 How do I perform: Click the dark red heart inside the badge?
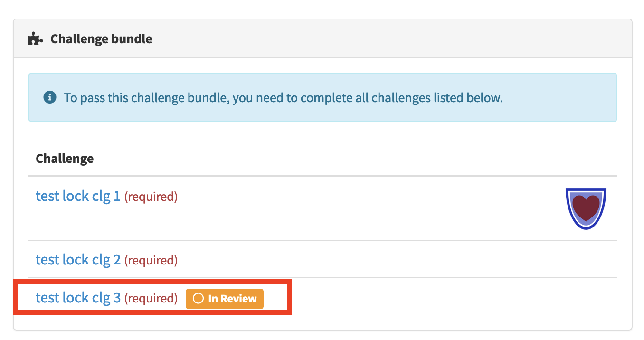[586, 206]
